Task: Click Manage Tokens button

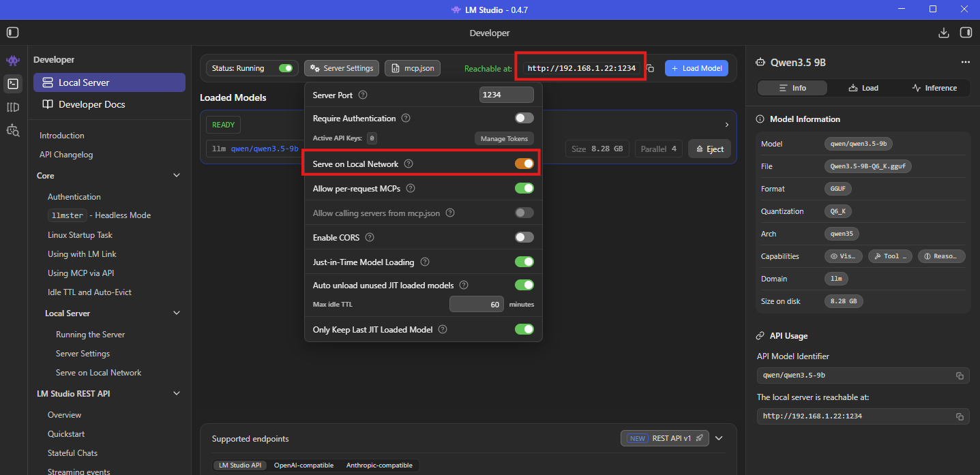Action: pyautogui.click(x=504, y=139)
